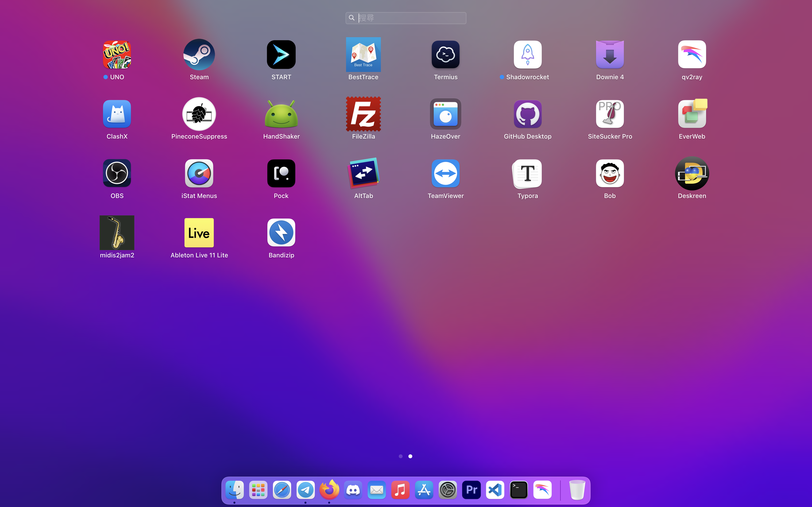Launch the Steam app
Screen dimensions: 812x507
[x=199, y=55]
